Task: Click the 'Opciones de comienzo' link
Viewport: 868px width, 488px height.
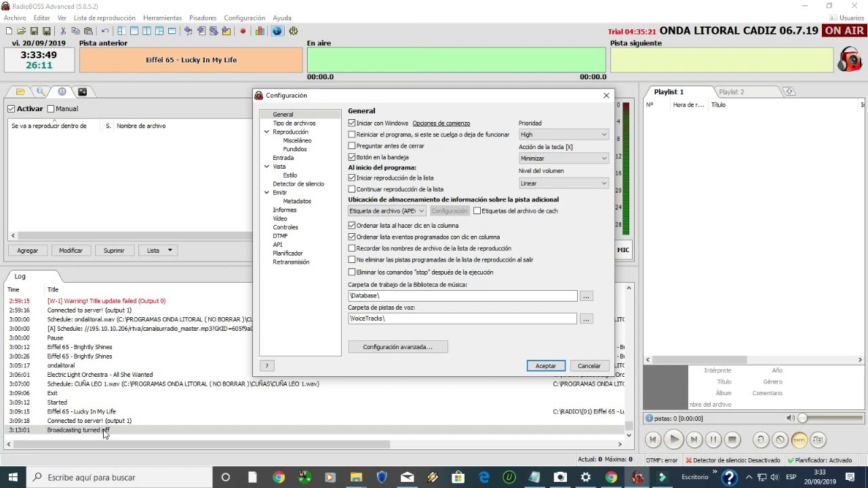Action: pos(441,123)
